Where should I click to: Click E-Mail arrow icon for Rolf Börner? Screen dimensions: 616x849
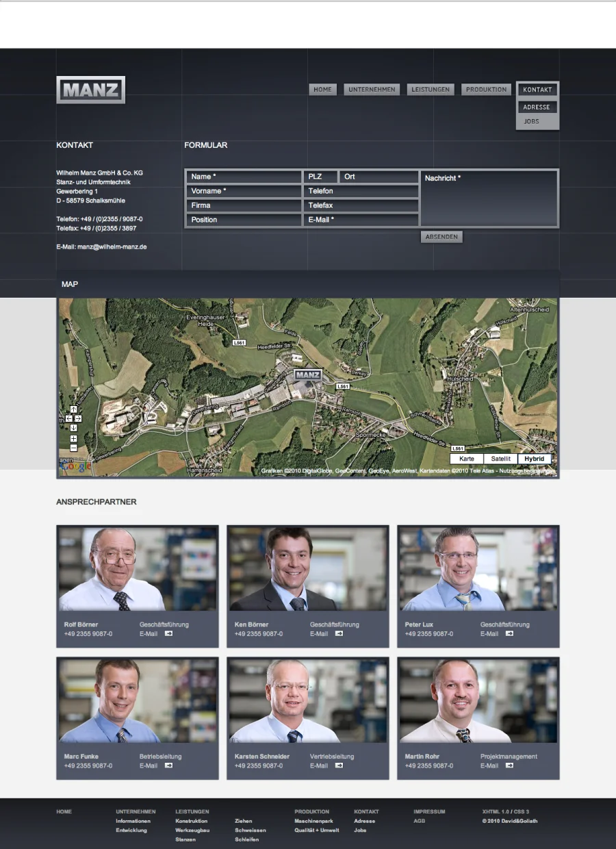pyautogui.click(x=168, y=634)
